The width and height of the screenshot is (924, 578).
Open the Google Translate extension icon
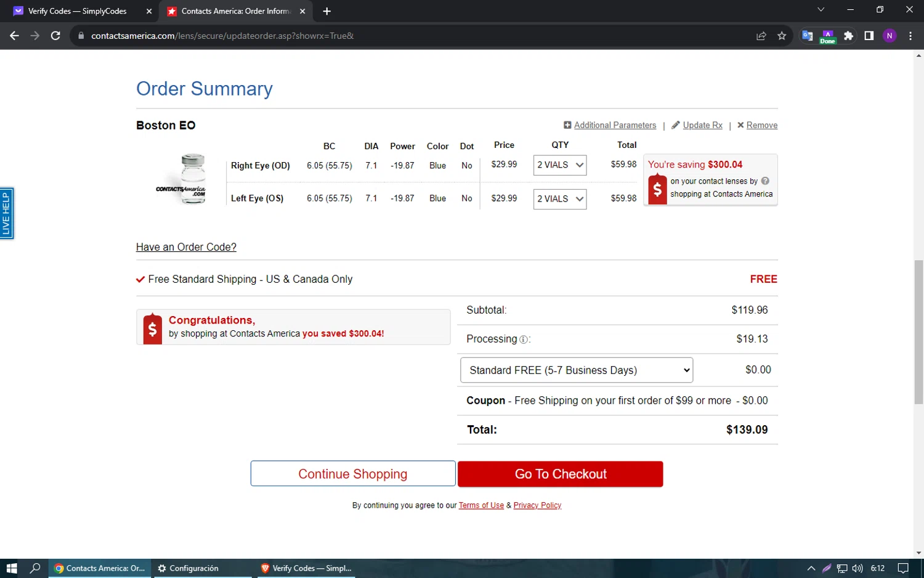pyautogui.click(x=808, y=36)
